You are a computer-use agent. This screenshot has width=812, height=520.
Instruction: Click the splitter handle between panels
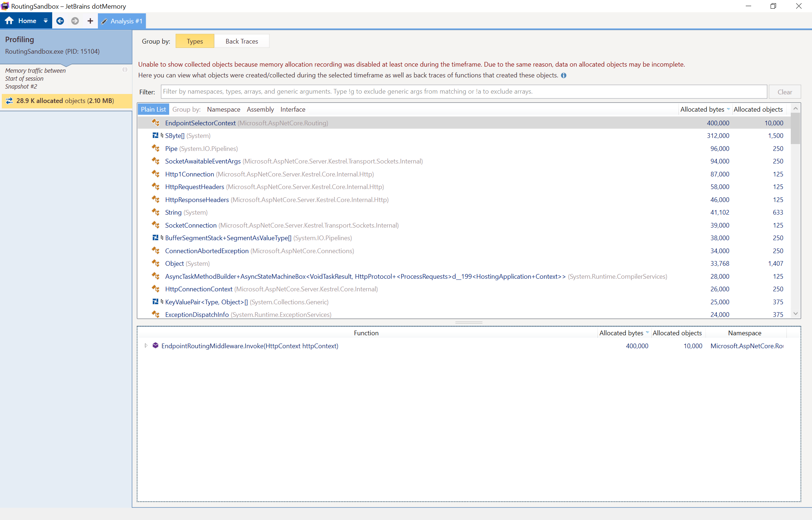point(469,322)
